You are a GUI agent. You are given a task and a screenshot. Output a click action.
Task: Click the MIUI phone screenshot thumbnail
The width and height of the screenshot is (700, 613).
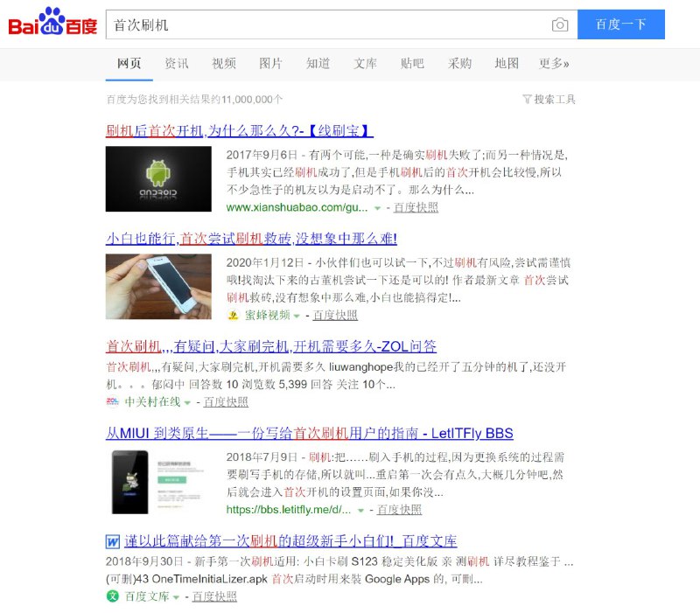[158, 482]
